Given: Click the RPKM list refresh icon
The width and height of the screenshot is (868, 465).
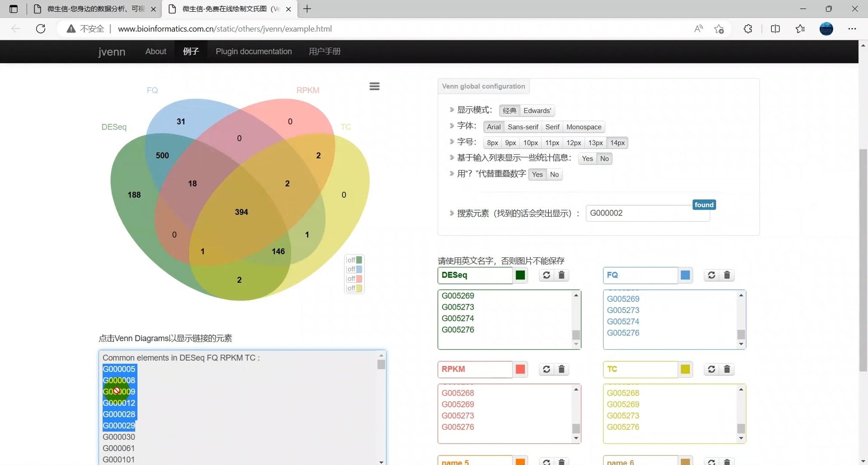Looking at the screenshot, I should [x=546, y=369].
